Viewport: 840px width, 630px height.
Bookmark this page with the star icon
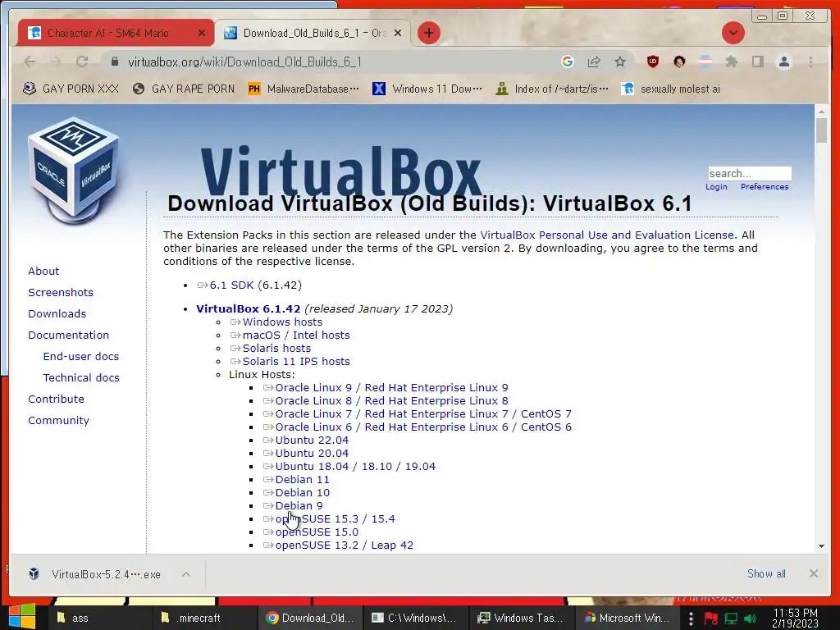tap(620, 62)
